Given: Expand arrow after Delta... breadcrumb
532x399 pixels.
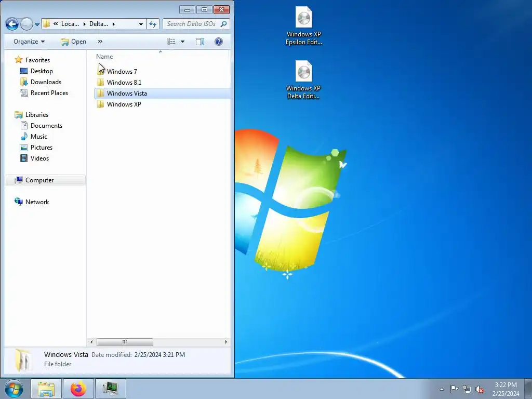Looking at the screenshot, I should tap(114, 24).
